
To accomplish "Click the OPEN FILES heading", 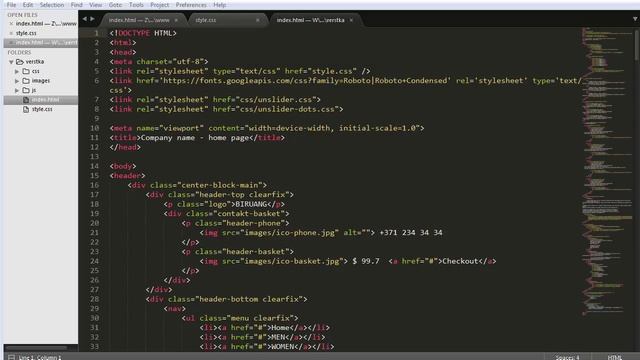I will (22, 15).
